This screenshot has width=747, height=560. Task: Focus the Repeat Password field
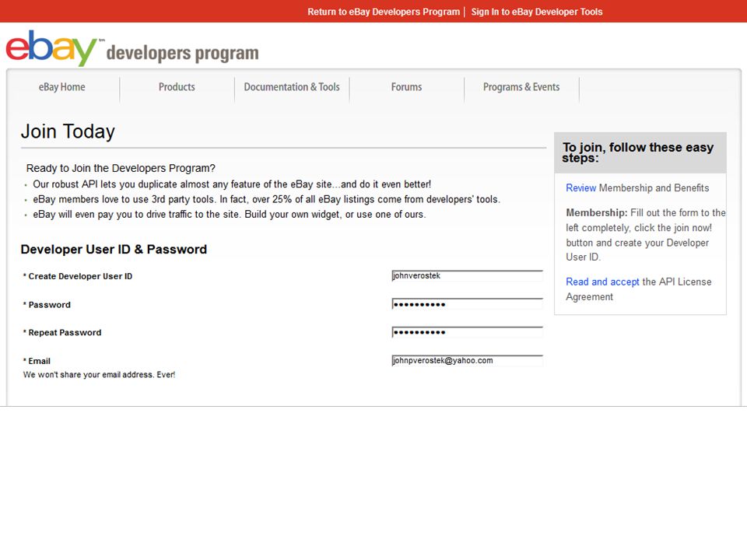click(467, 332)
